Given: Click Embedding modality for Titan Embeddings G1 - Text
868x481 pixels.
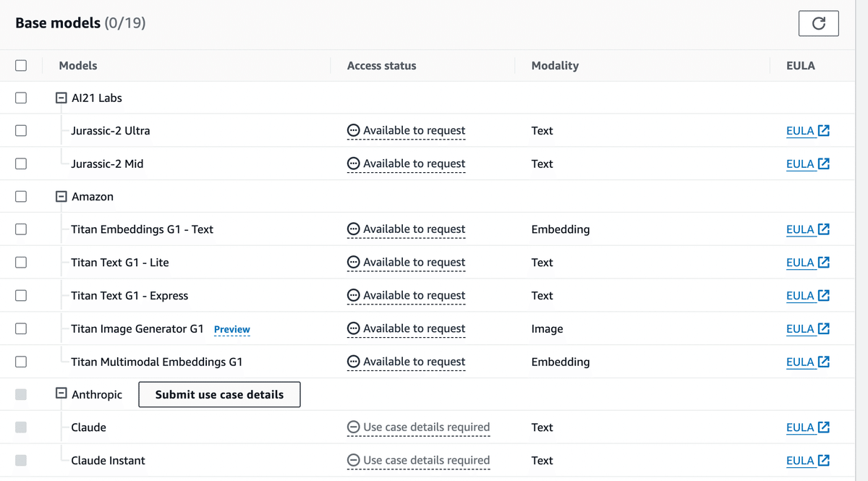Looking at the screenshot, I should click(561, 229).
